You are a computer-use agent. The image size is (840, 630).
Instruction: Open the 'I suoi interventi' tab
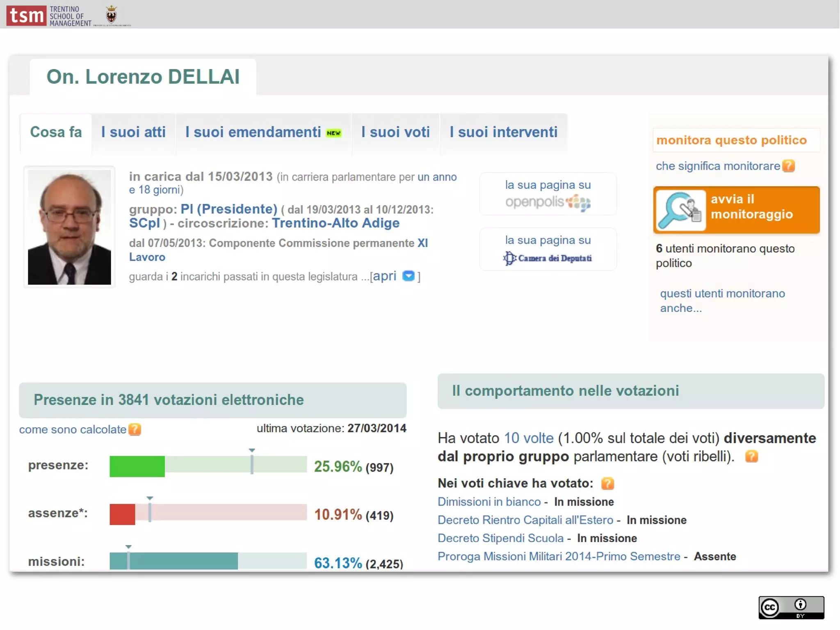pyautogui.click(x=503, y=132)
